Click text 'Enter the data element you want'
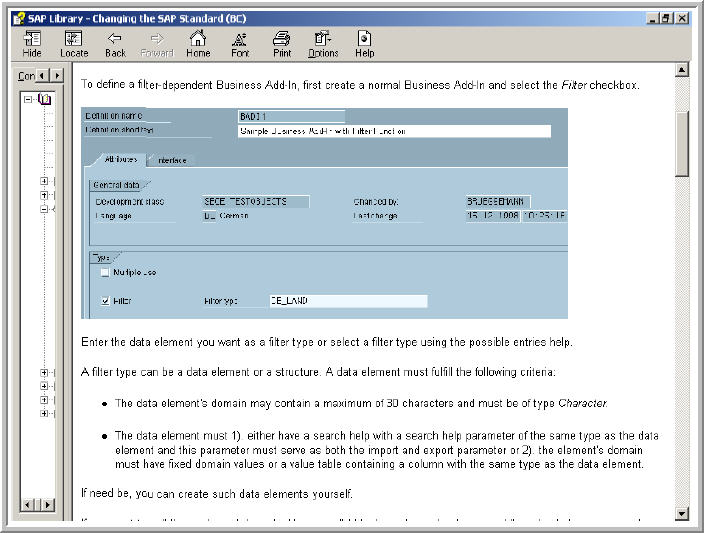This screenshot has width=704, height=533. [161, 342]
